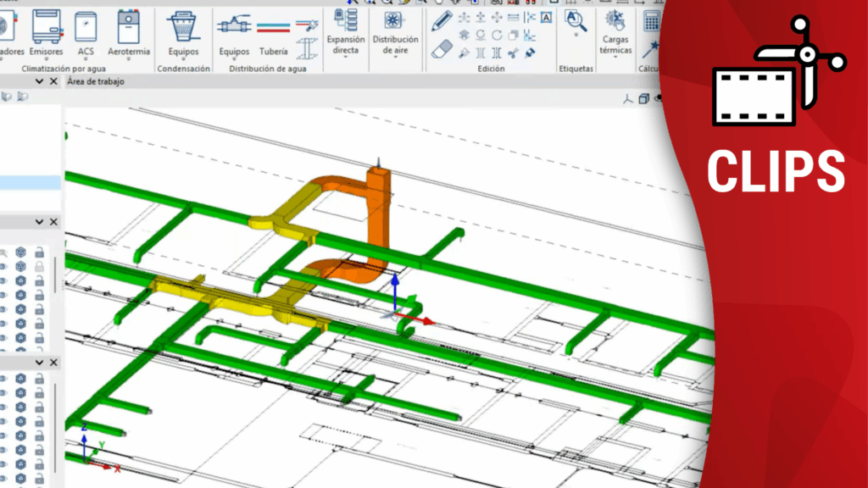Click Equipos in the Condensación group
868x488 pixels.
click(x=183, y=32)
